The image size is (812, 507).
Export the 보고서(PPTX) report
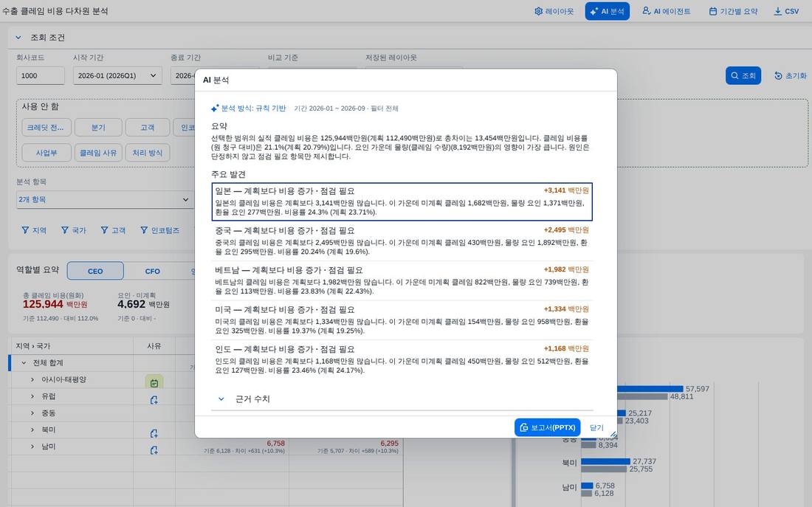click(x=548, y=427)
